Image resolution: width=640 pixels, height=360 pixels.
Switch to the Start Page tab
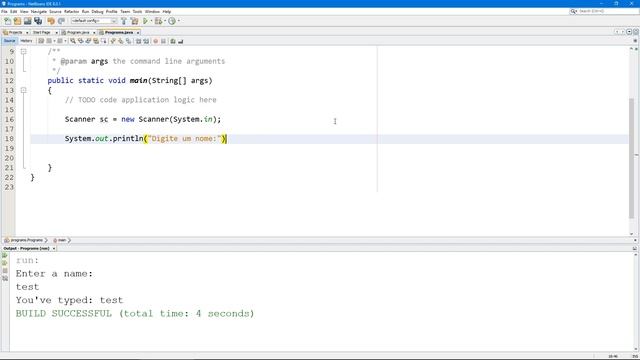pos(42,32)
